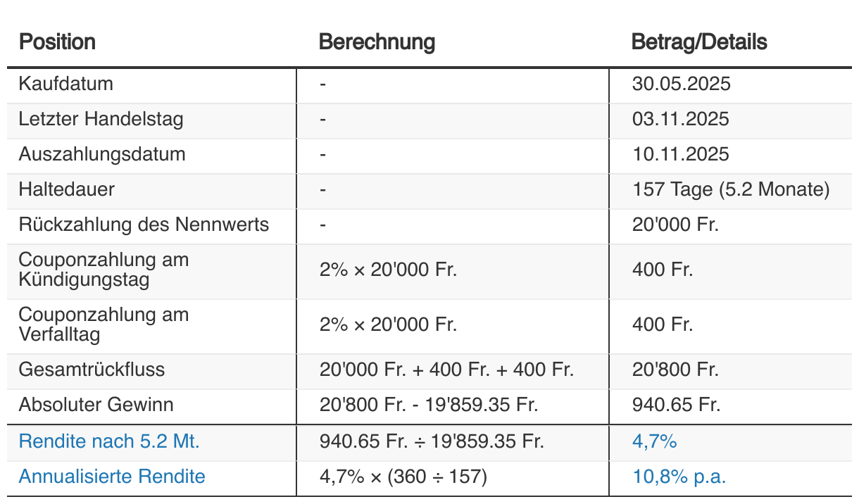This screenshot has height=504, width=859.
Task: Click the Rendite nach 5.2 Mt. link
Action: [109, 442]
